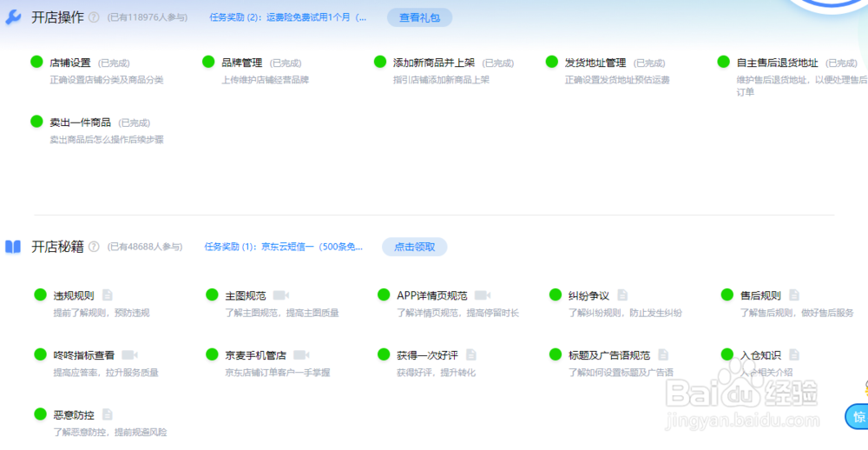Click the text 已有118976人参与

[148, 17]
